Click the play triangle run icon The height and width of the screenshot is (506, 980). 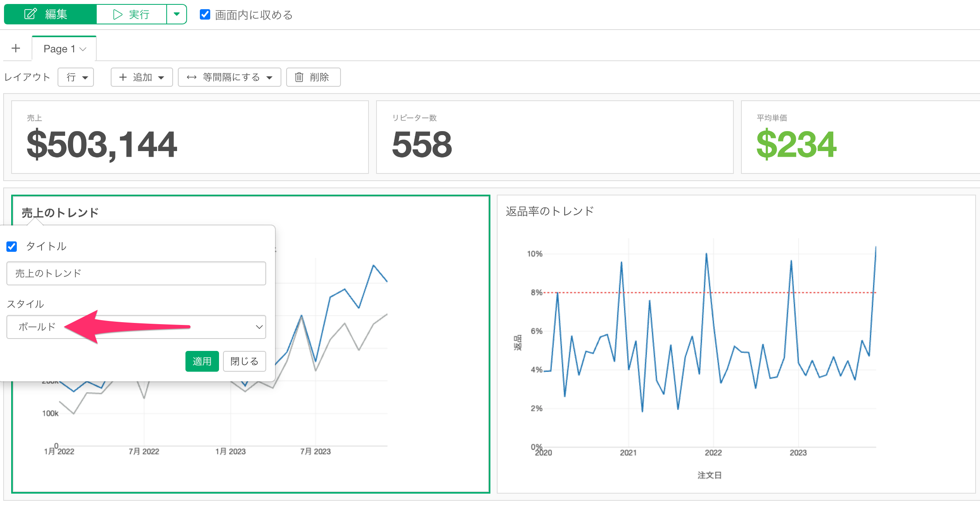118,14
